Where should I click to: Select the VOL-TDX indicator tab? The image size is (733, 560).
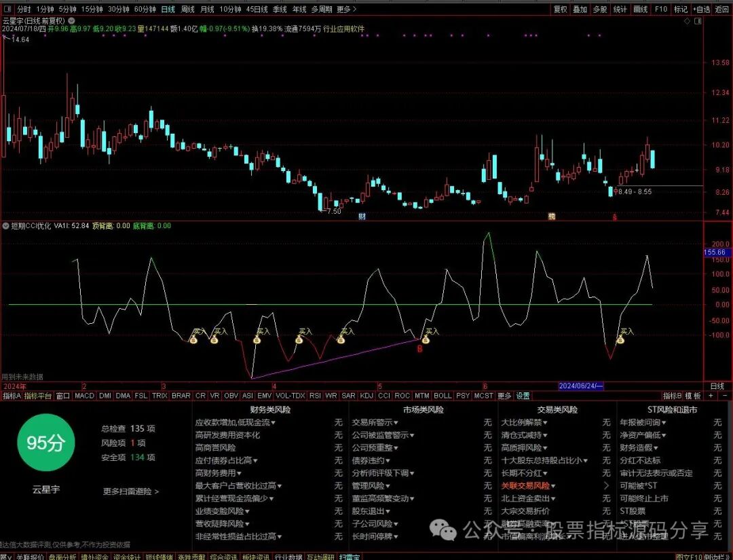click(x=290, y=396)
